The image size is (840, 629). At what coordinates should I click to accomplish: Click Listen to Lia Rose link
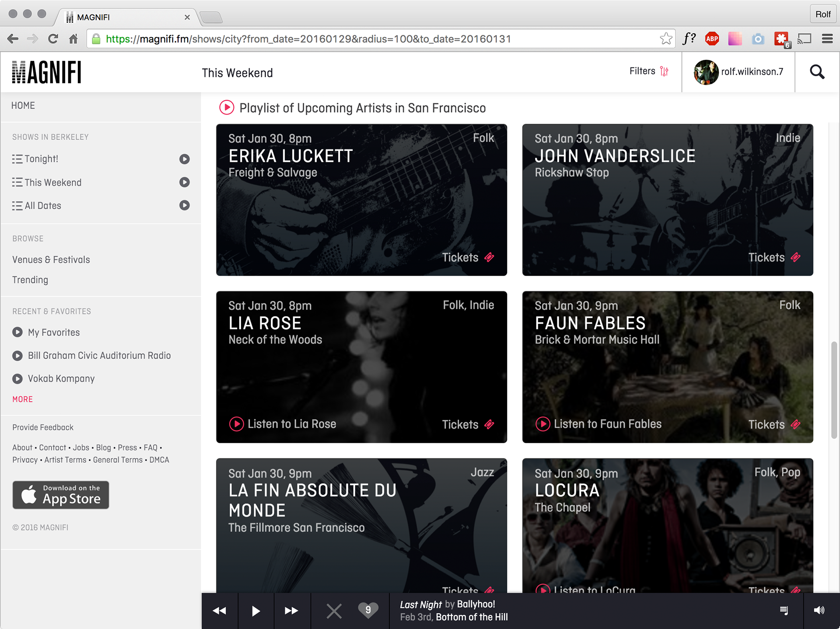[292, 424]
